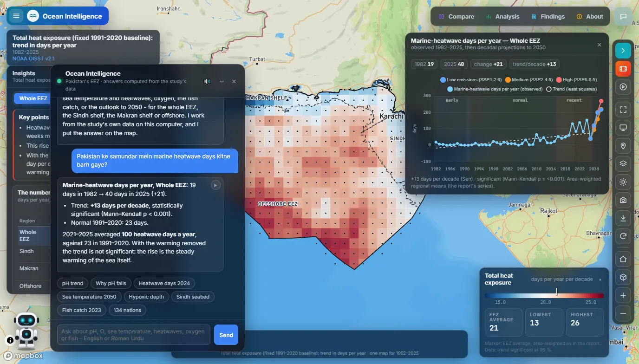639x364 pixels.
Task: Click the robot assistant avatar
Action: (x=26, y=330)
